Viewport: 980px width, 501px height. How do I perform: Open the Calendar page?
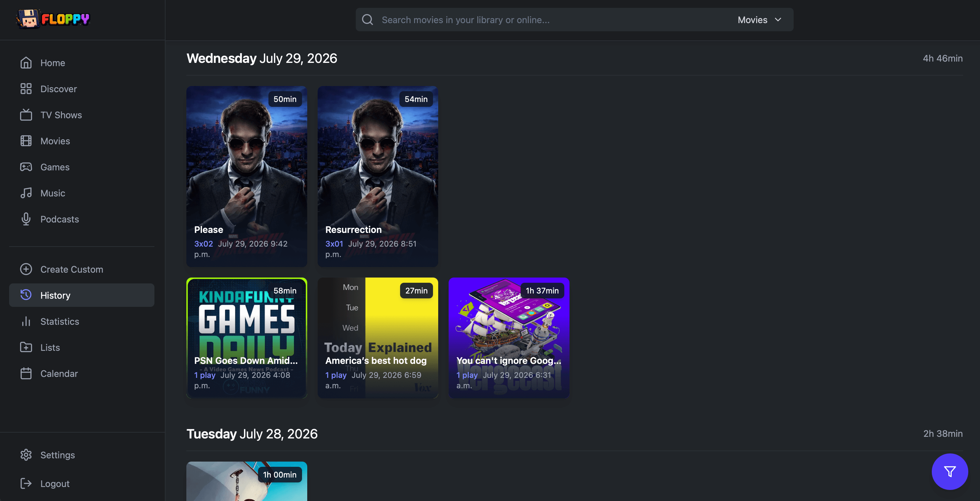pyautogui.click(x=82, y=374)
